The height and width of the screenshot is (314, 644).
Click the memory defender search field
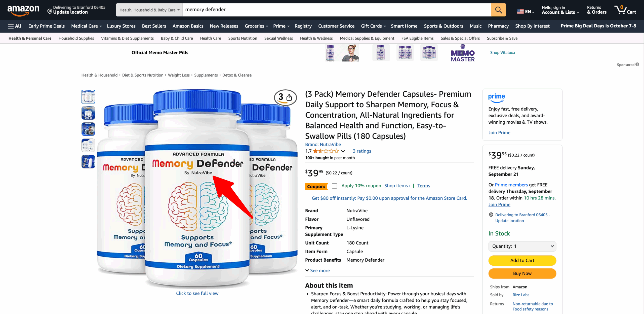337,10
